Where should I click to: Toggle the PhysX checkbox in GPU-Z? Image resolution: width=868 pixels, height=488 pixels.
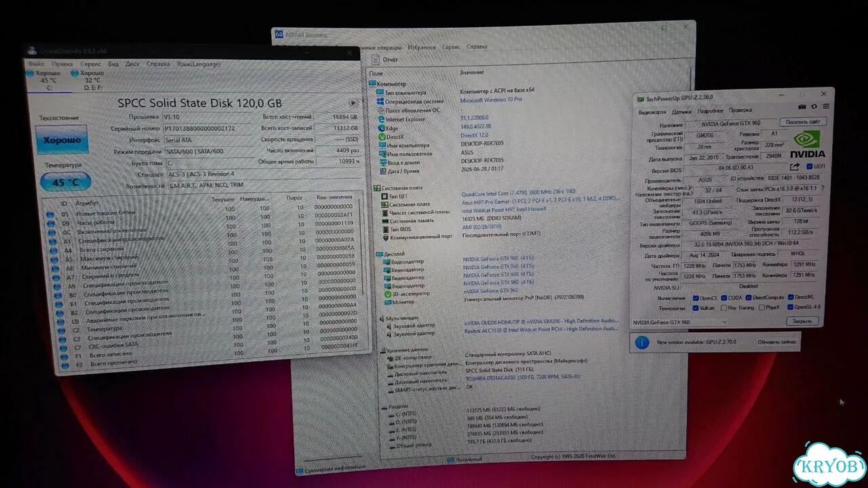point(760,307)
